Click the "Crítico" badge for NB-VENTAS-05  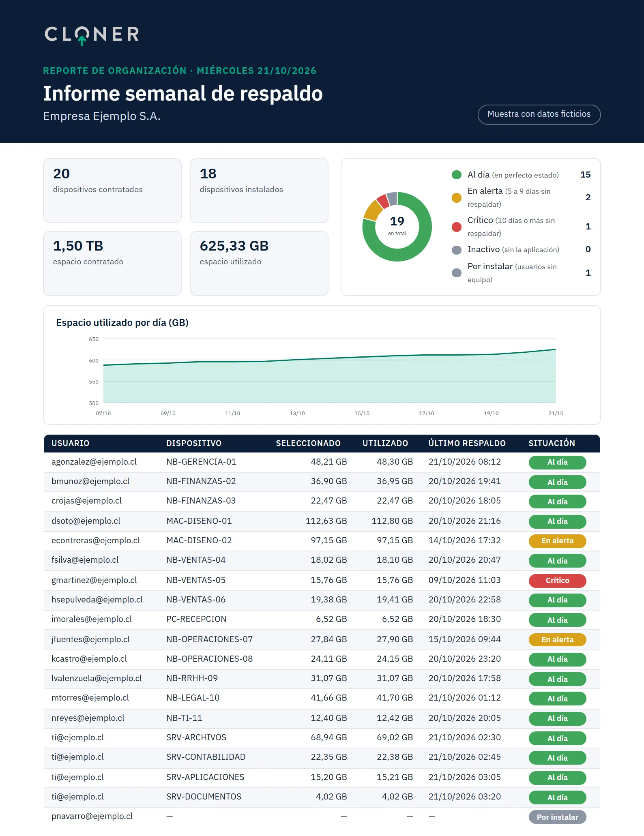point(557,581)
